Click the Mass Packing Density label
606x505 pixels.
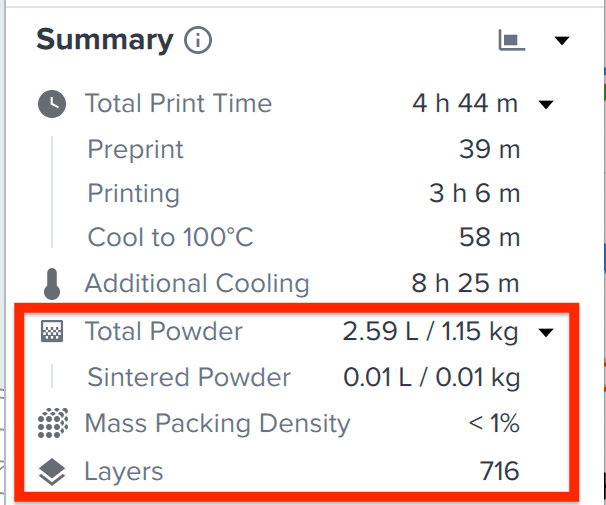[x=217, y=424]
